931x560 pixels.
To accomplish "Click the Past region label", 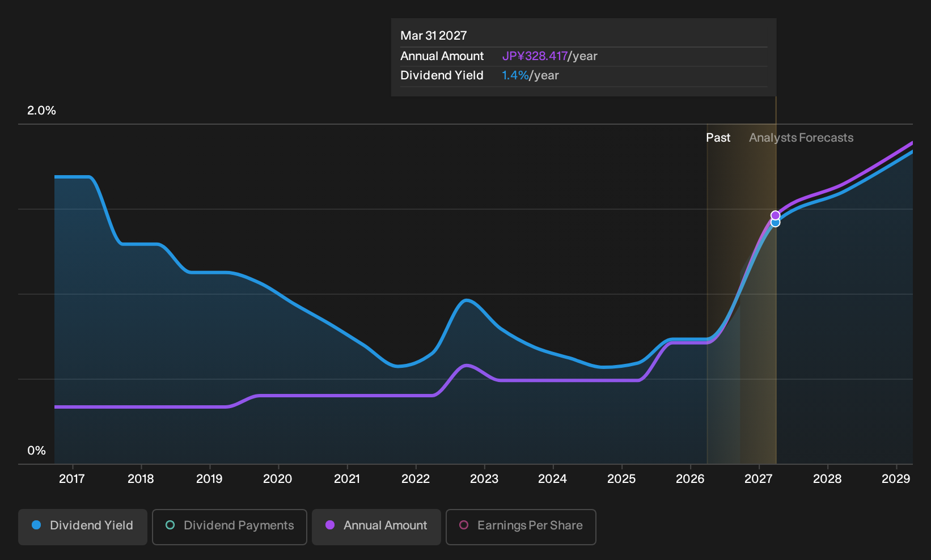I will (718, 138).
